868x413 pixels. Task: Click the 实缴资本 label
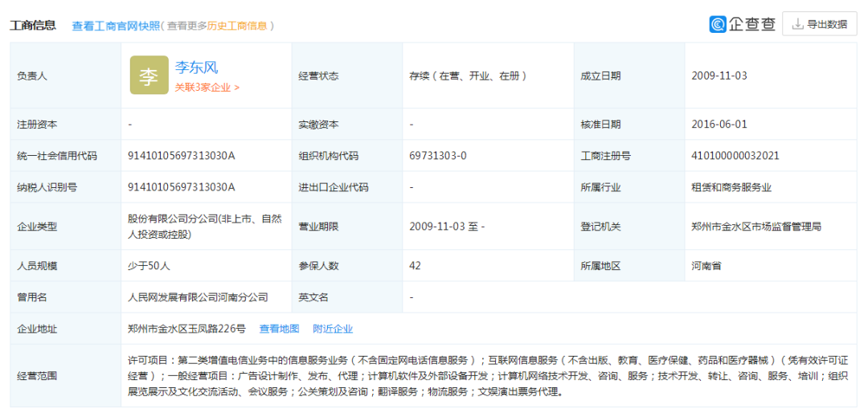[x=318, y=124]
